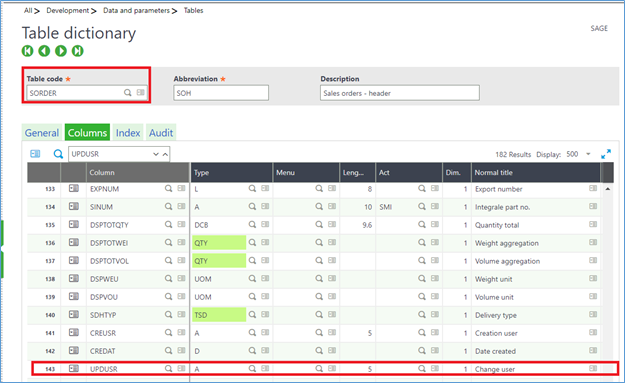The width and height of the screenshot is (625, 383).
Task: Navigate to Development in breadcrumb
Action: (x=67, y=11)
